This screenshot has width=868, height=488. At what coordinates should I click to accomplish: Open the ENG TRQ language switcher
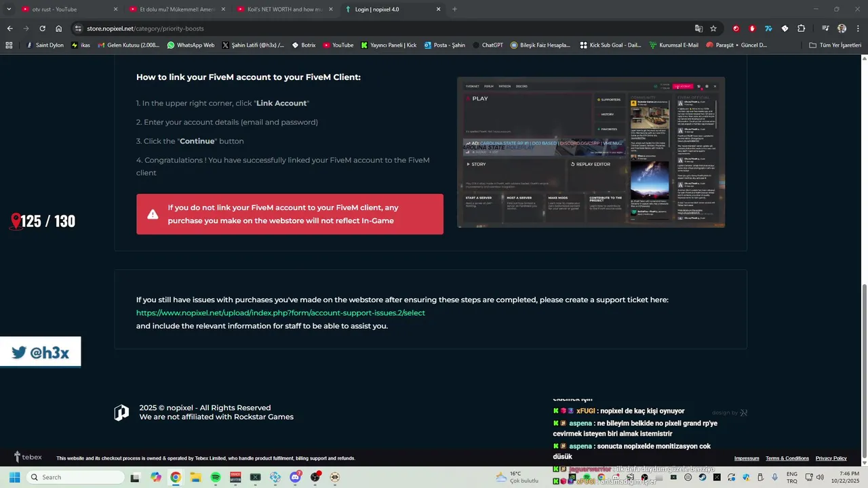[x=791, y=477]
